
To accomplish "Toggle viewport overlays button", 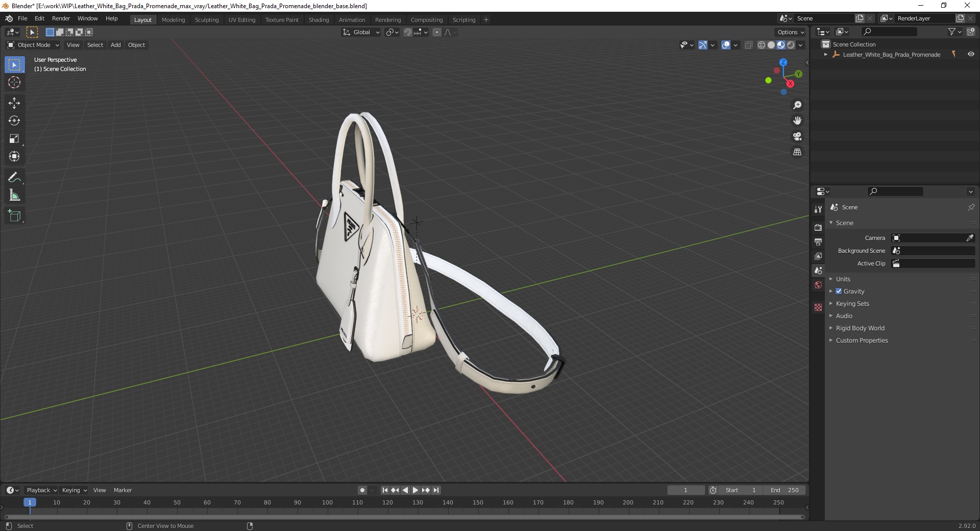I will point(726,45).
